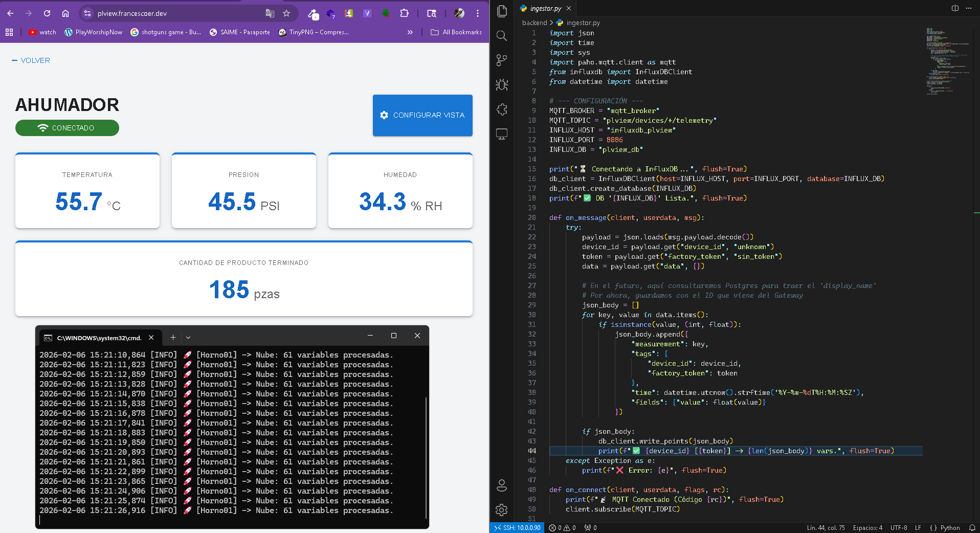Click the CONFIGURAR VISTA button
Screen dimensions: 980x533
422,115
